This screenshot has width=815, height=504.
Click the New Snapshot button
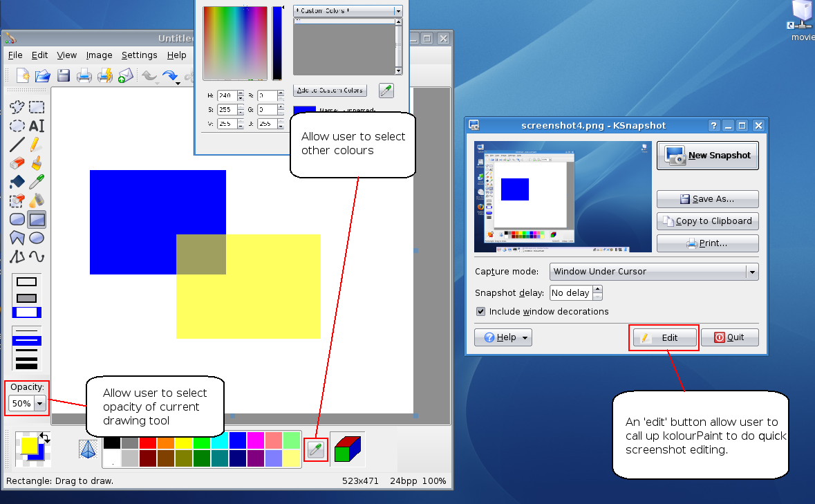pyautogui.click(x=707, y=156)
